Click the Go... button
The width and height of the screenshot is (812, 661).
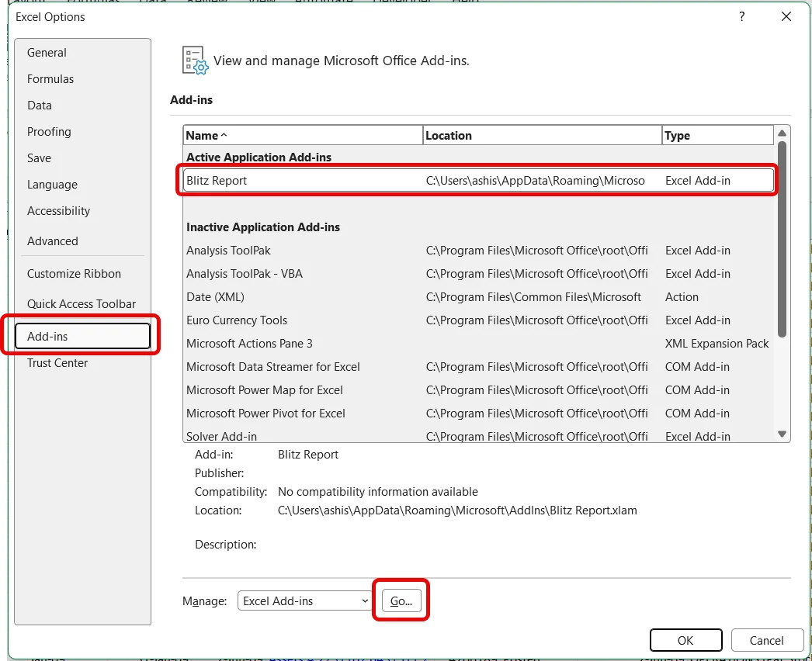tap(401, 601)
